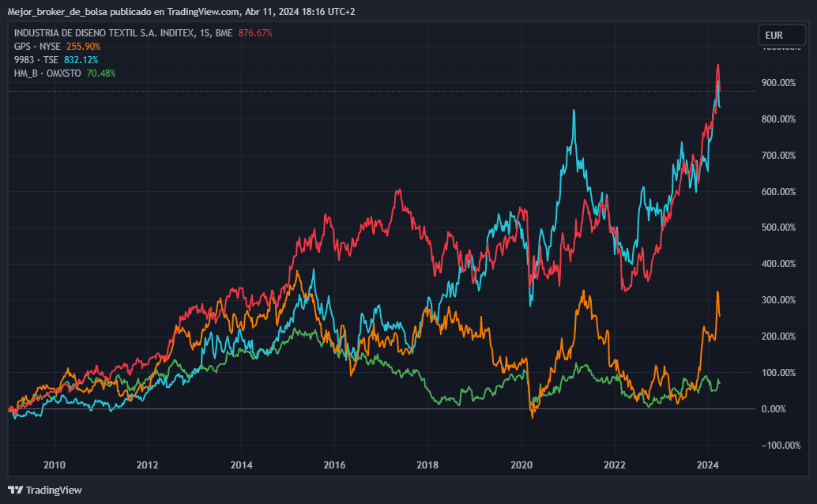Click the 832.12% value for 9983

pos(81,60)
